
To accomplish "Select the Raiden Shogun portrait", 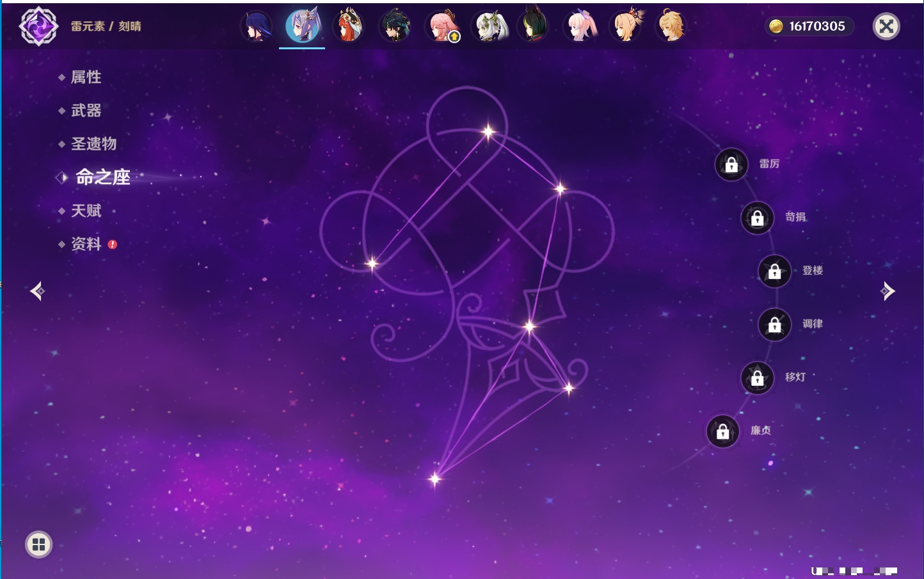I will (x=257, y=26).
